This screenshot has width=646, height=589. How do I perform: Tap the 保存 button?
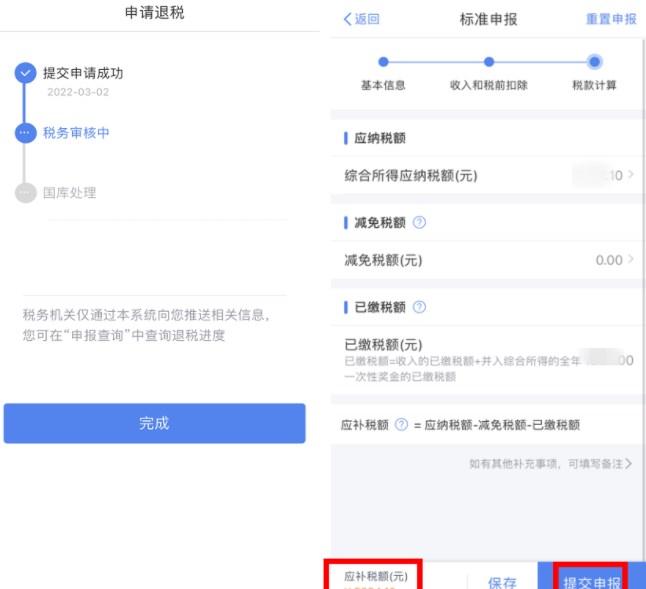coord(502,582)
